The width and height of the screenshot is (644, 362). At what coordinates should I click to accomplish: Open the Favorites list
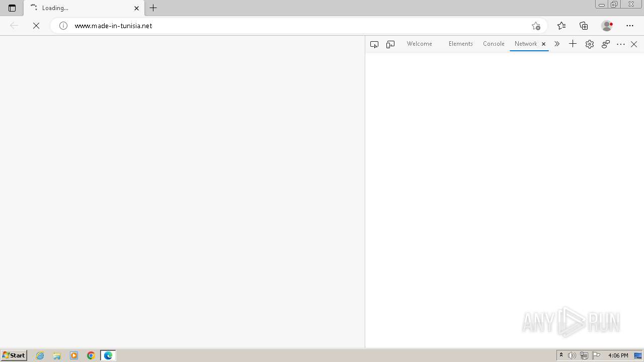pos(561,26)
